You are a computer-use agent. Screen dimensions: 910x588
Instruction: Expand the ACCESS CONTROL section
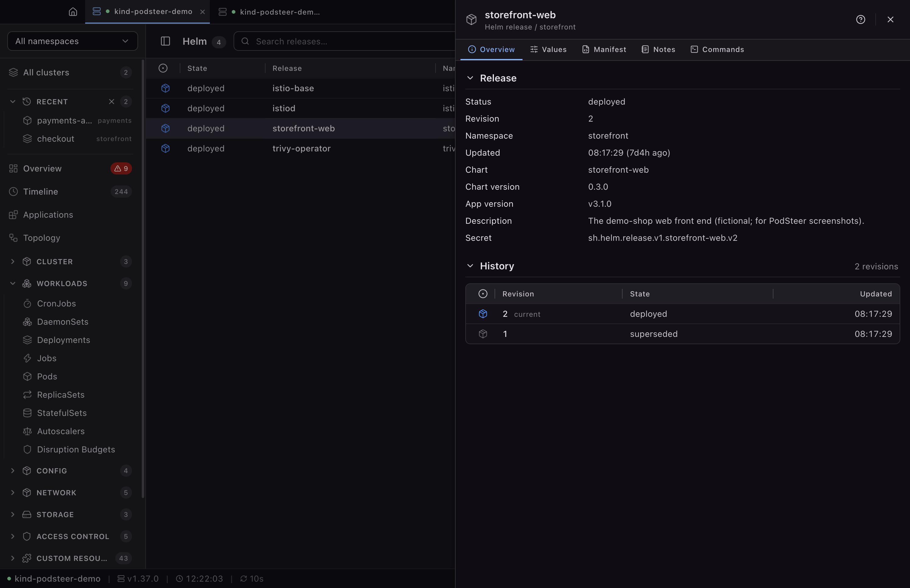pyautogui.click(x=12, y=536)
